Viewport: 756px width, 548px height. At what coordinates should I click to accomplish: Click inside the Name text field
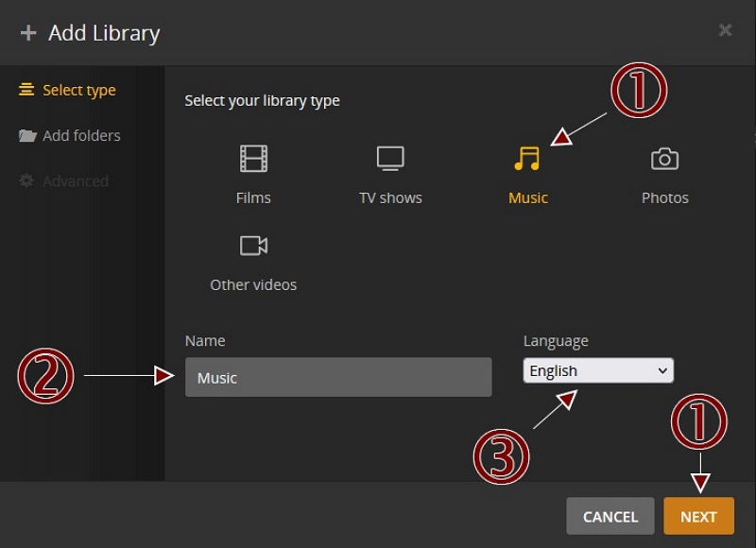coord(337,376)
